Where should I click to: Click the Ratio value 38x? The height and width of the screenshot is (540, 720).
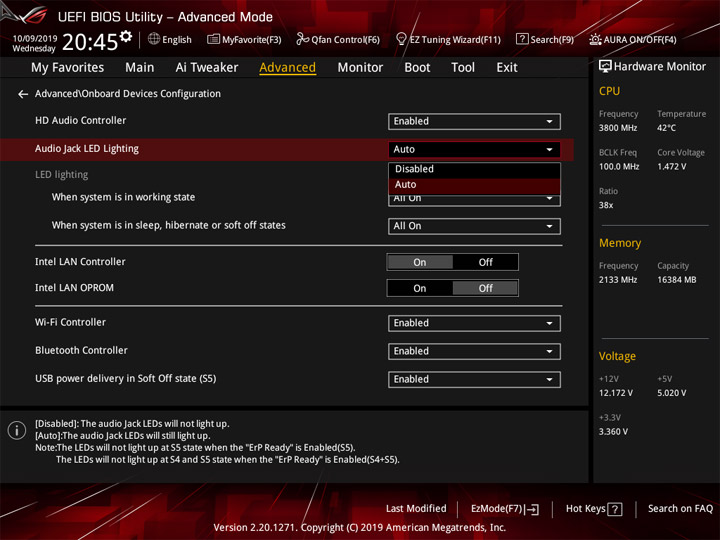point(606,205)
